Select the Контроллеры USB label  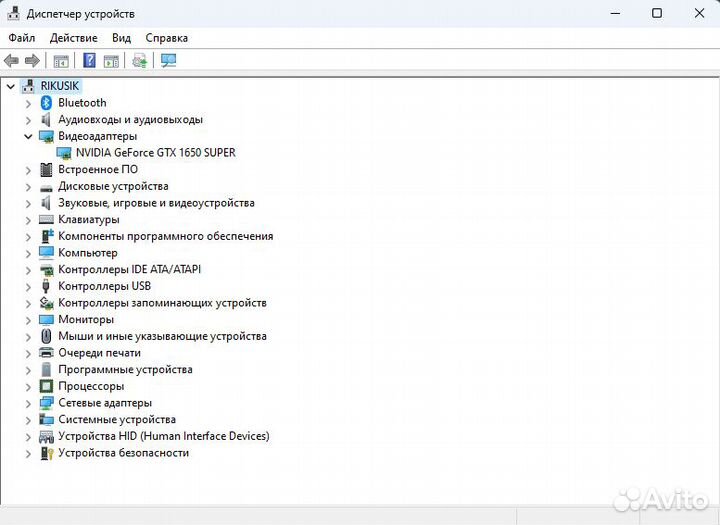point(104,286)
